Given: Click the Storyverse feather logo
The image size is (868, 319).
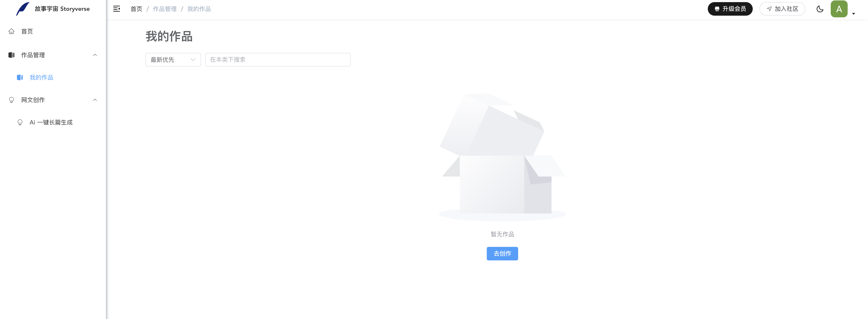Looking at the screenshot, I should (x=23, y=9).
